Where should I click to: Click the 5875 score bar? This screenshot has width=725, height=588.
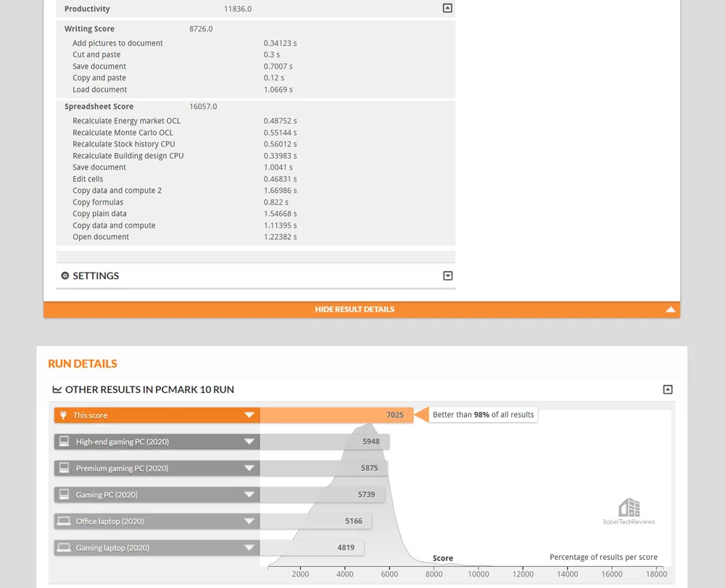pyautogui.click(x=323, y=468)
